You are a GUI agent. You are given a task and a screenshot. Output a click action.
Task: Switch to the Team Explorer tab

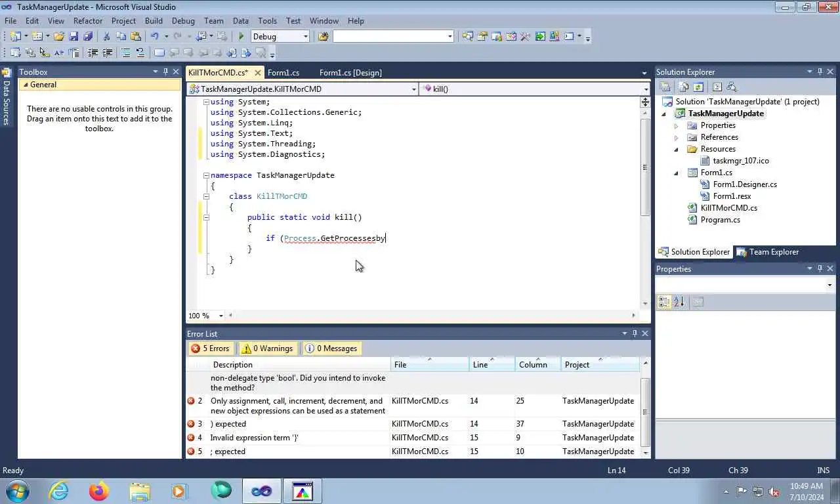tap(767, 252)
